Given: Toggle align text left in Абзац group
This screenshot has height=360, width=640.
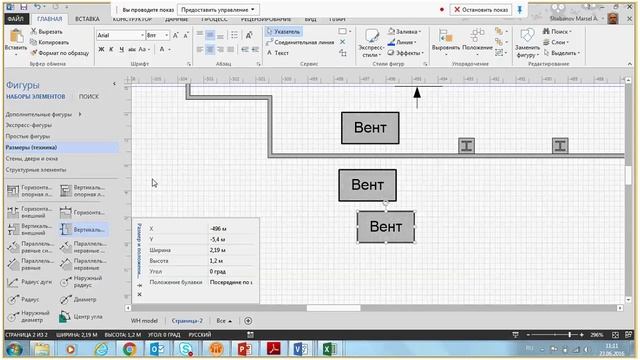Looking at the screenshot, I should click(200, 49).
